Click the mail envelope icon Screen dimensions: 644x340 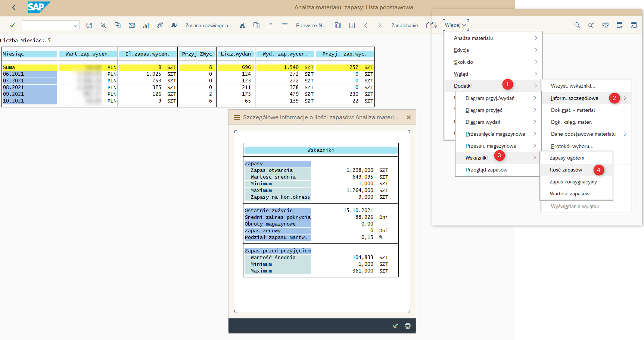(132, 25)
